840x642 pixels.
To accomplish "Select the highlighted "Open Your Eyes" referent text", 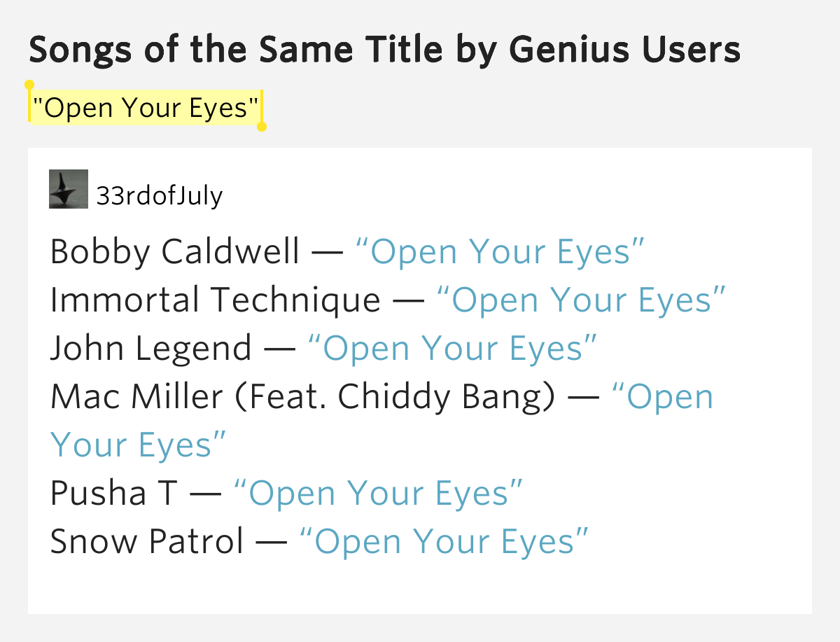I will [x=146, y=107].
